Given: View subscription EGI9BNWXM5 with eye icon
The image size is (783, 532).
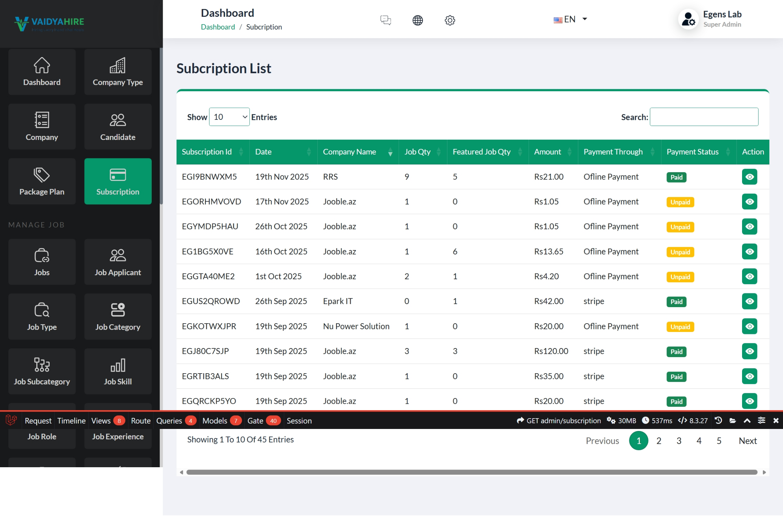Looking at the screenshot, I should pos(749,177).
